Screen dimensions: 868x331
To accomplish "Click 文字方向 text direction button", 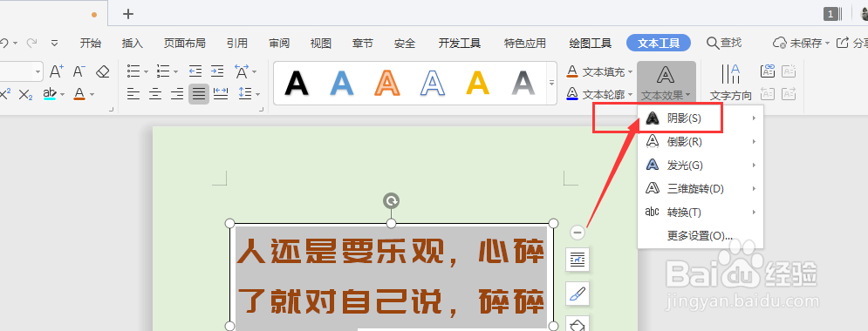I will tap(731, 83).
